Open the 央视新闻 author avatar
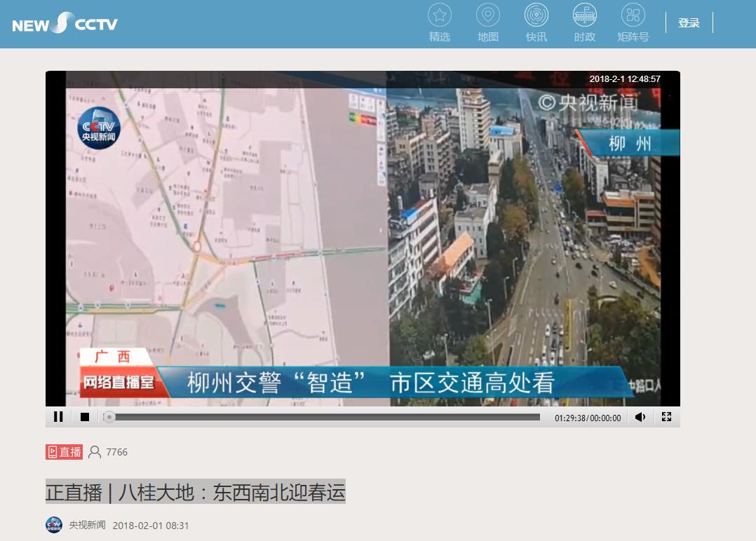This screenshot has width=756, height=541. 53,525
